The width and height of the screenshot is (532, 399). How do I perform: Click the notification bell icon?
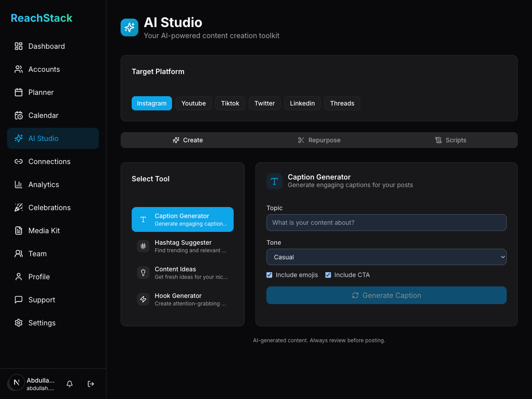point(69,384)
